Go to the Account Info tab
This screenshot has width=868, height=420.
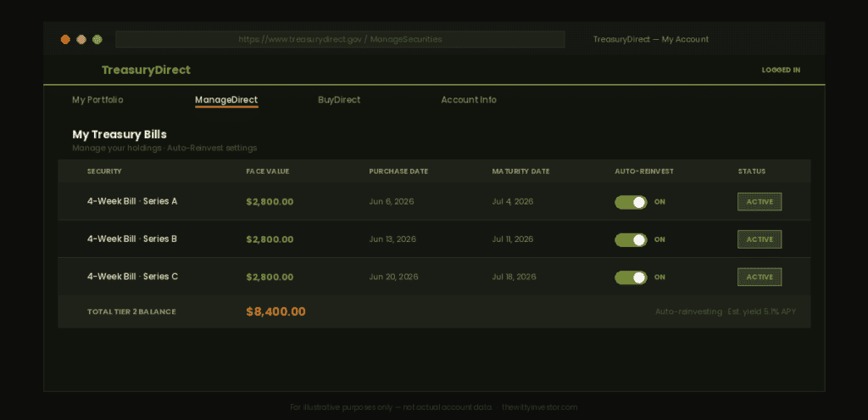pos(468,100)
